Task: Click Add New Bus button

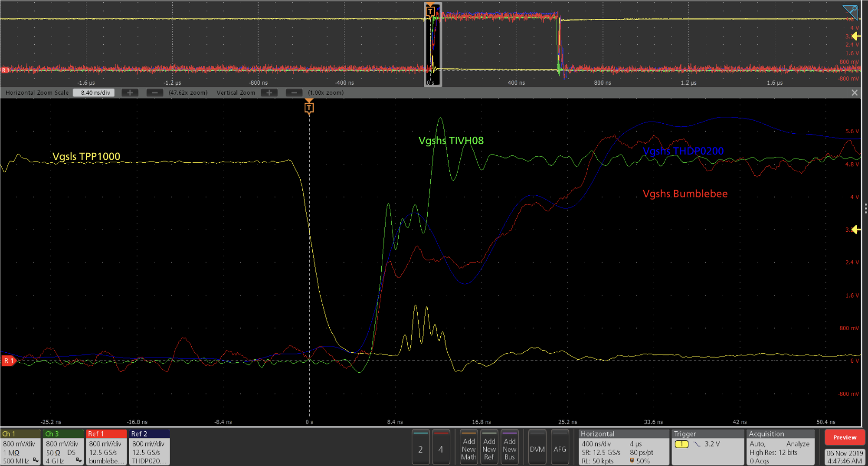Action: tap(510, 448)
